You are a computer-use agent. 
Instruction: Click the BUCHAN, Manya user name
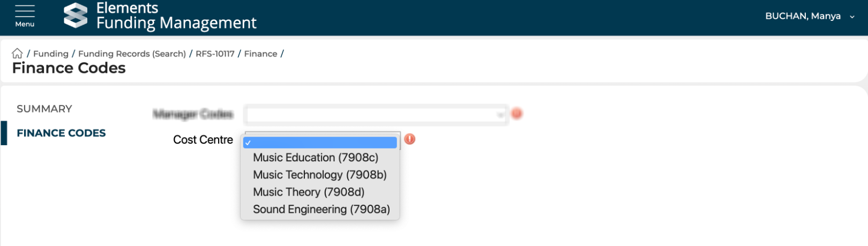click(x=803, y=16)
